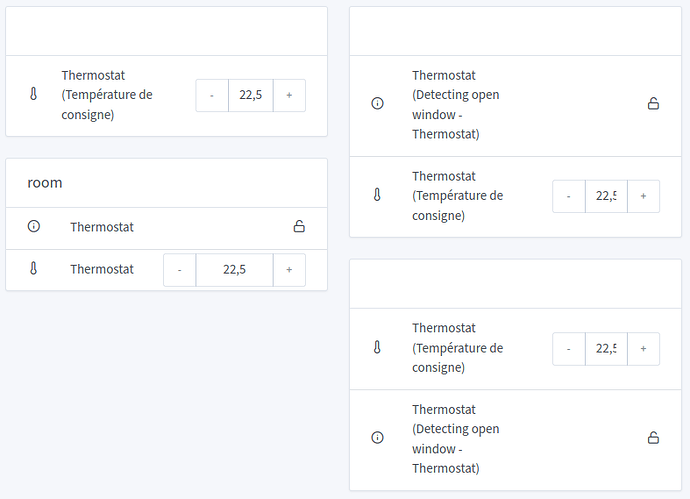Image resolution: width=690 pixels, height=499 pixels.
Task: Lower setpoint with minus in top-right card
Action: coord(569,196)
